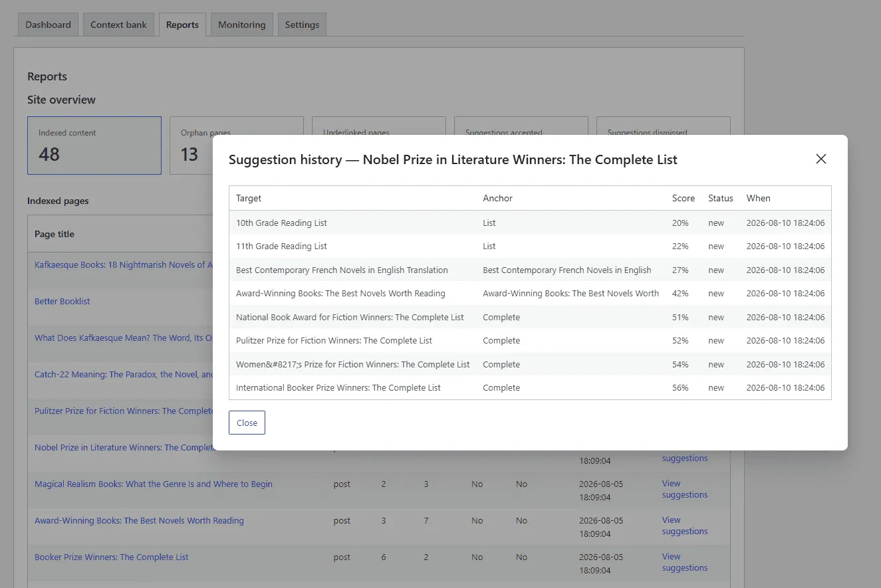Select the 11th Grade Reading List target

[x=281, y=246]
